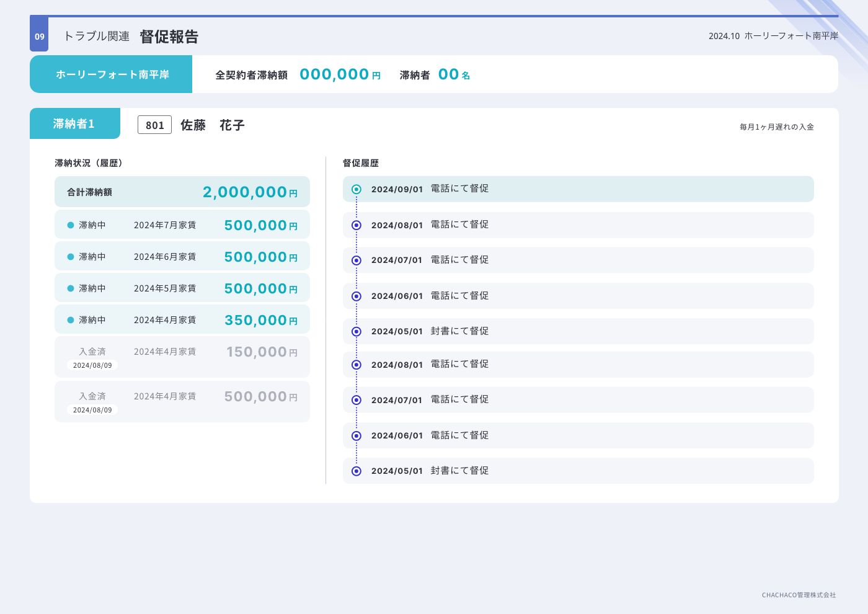Click the tenant name 佐藤 花子
The width and height of the screenshot is (868, 614).
tap(213, 125)
